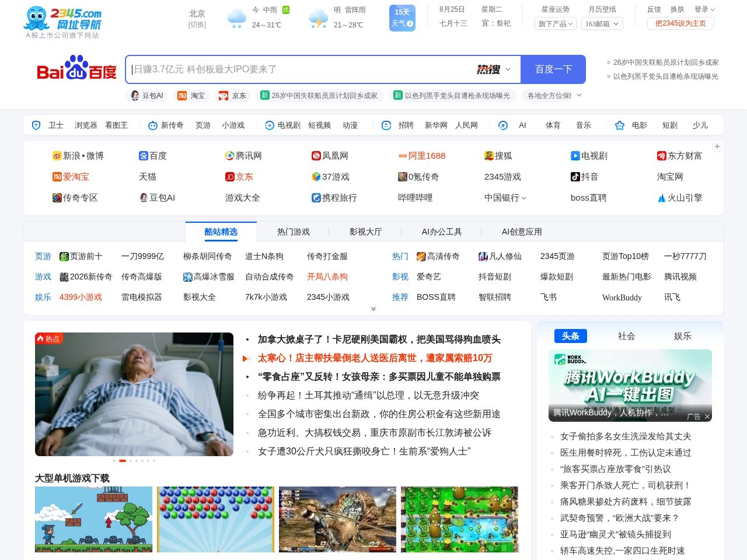
Task: Click the Volcano Engine icon for 火山引擎
Action: pyautogui.click(x=662, y=198)
